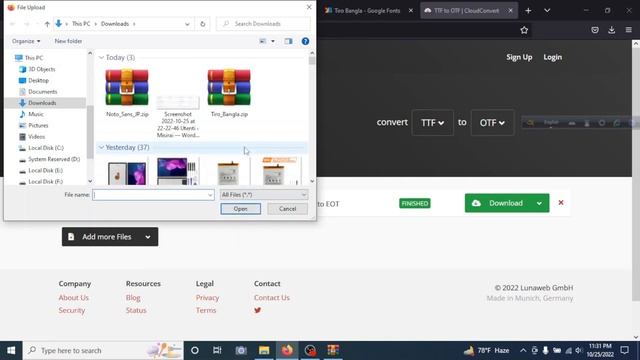Click the Open button in File Upload dialog
Image resolution: width=640 pixels, height=360 pixels.
(x=240, y=209)
